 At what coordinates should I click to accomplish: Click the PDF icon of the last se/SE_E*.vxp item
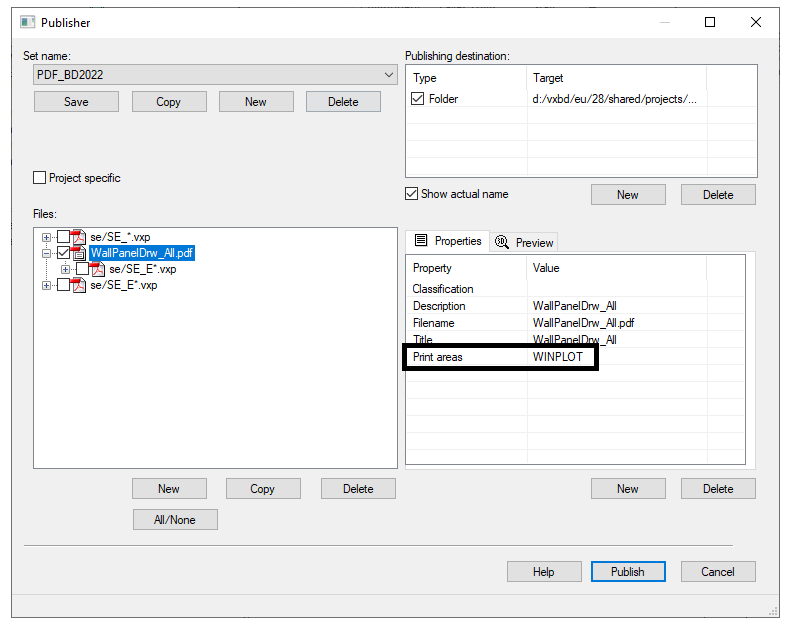(x=79, y=285)
